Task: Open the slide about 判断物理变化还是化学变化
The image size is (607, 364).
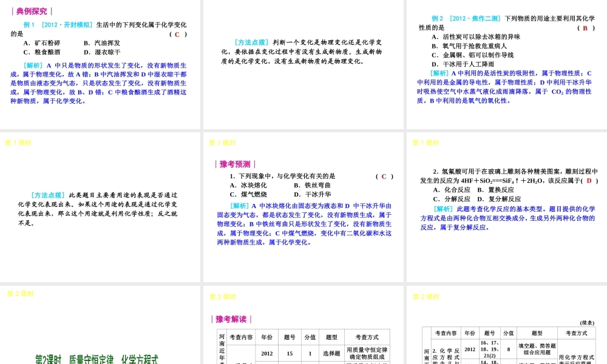Action: point(303,64)
